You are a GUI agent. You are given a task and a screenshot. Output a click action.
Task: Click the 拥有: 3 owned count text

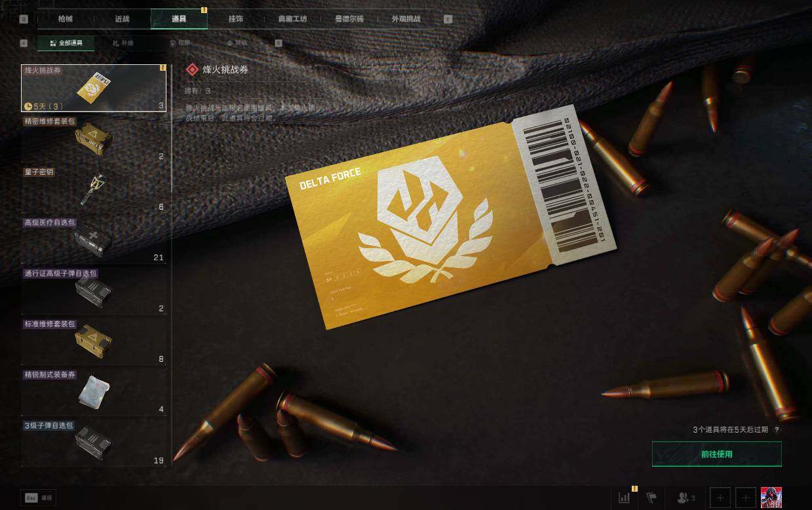pyautogui.click(x=199, y=91)
